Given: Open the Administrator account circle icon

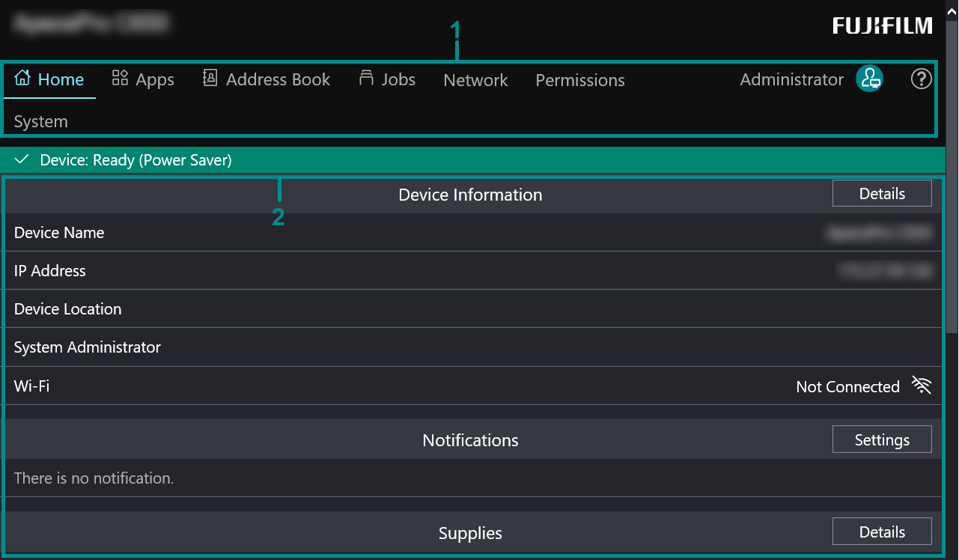Looking at the screenshot, I should 869,78.
